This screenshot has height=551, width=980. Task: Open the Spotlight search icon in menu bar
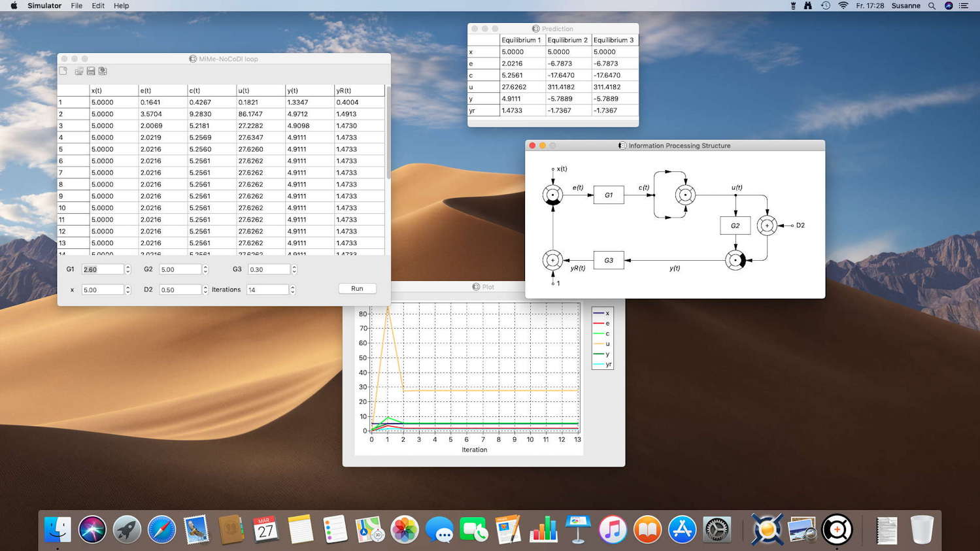click(x=932, y=6)
